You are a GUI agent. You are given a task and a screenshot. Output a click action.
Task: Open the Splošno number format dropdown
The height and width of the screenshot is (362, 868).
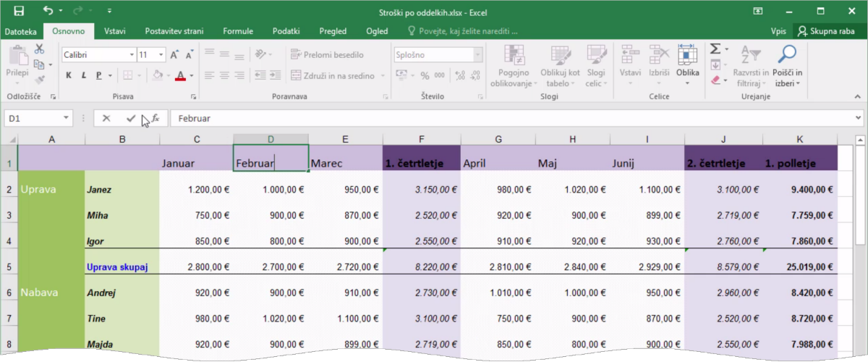[477, 55]
